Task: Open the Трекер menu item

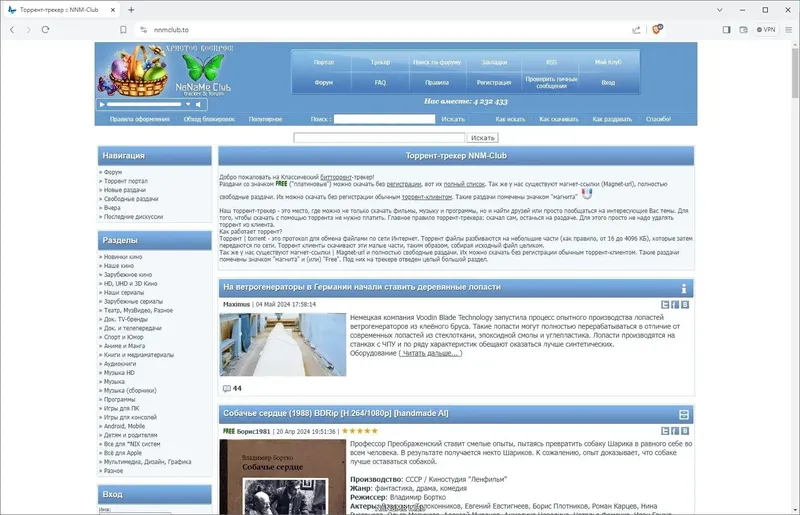Action: pos(380,62)
